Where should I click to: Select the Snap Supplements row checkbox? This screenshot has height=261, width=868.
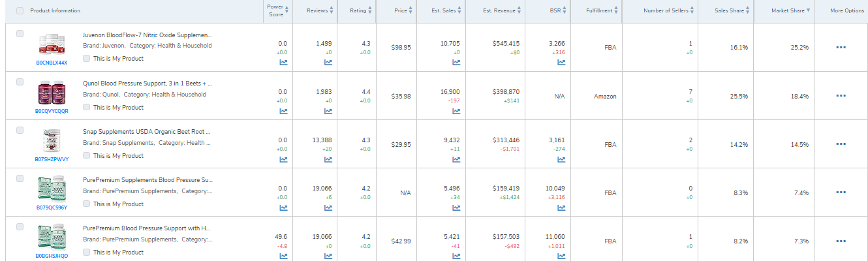[20, 130]
